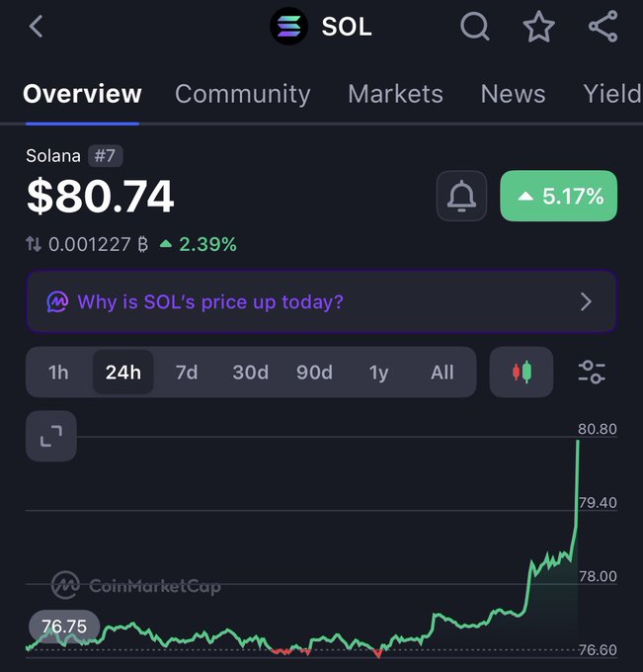This screenshot has height=672, width=643.
Task: Switch to candlestick chart view
Action: (522, 372)
